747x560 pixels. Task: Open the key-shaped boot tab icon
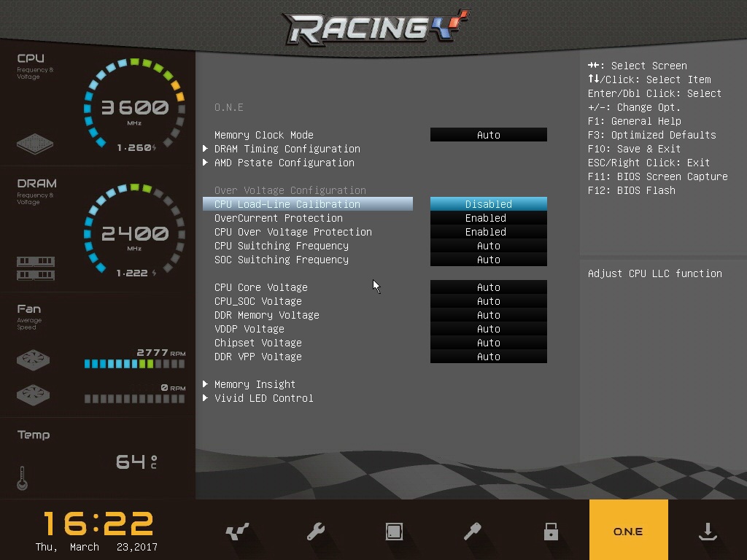(472, 531)
